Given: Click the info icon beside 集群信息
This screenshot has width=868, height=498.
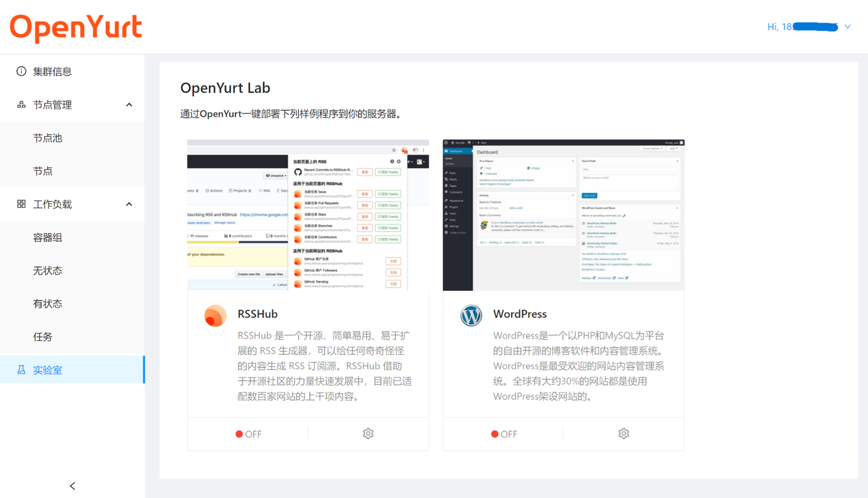Looking at the screenshot, I should (x=21, y=71).
